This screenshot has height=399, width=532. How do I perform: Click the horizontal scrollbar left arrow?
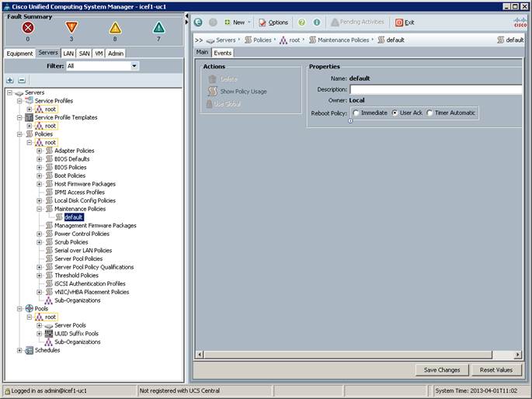pos(200,355)
